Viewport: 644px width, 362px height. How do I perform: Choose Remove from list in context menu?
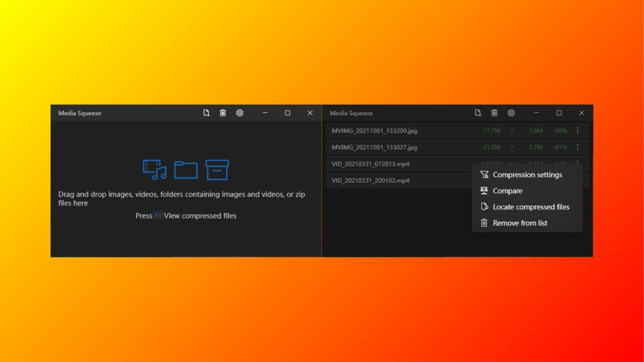520,222
